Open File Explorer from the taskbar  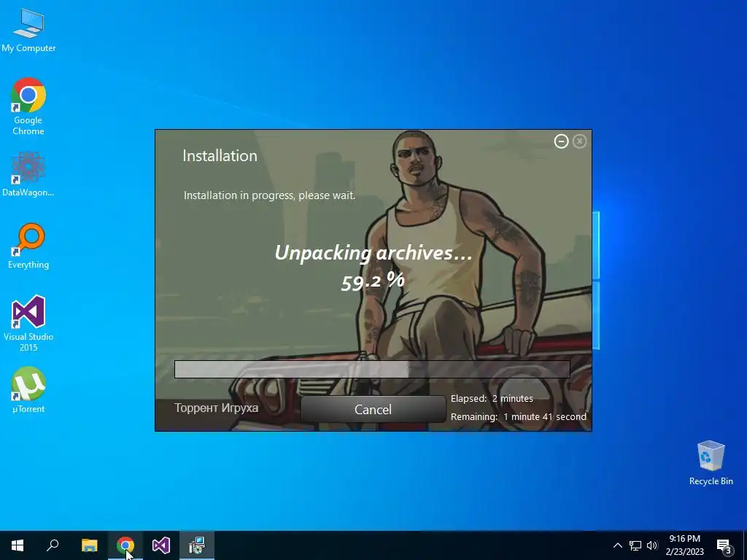(89, 545)
